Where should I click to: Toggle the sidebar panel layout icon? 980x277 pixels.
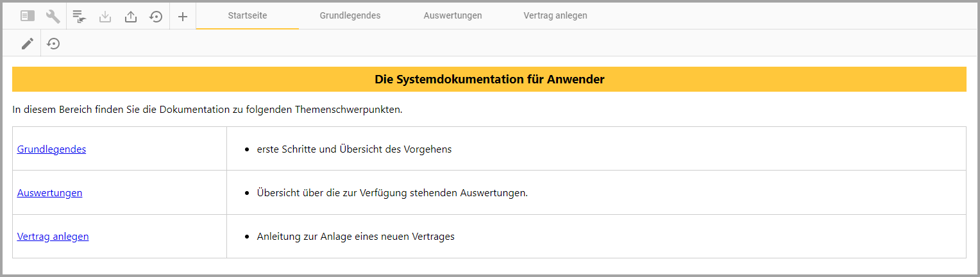tap(28, 16)
